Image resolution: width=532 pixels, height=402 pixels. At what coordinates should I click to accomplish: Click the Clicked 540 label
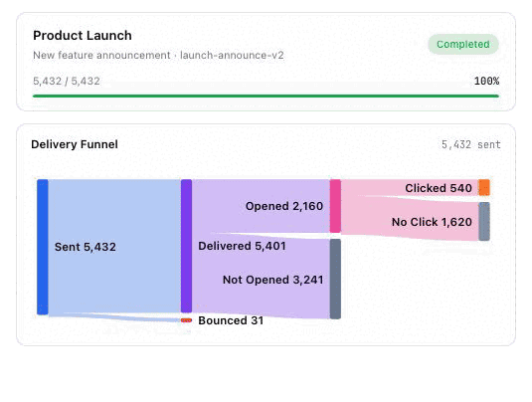pyautogui.click(x=439, y=188)
